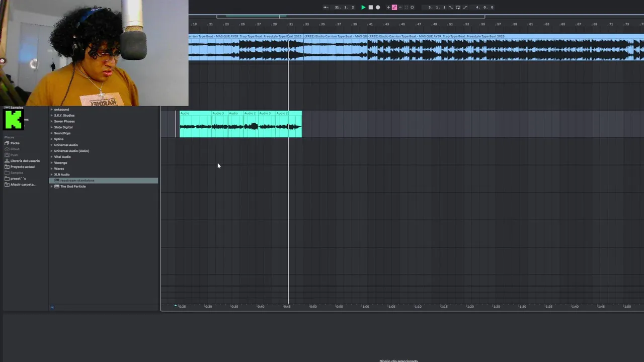
Task: Click 1:00 on the bottom time ruler
Action: [365, 306]
